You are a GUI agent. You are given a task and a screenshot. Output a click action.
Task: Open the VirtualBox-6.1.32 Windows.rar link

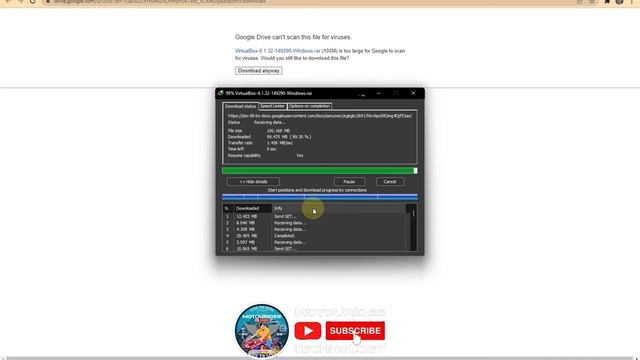pyautogui.click(x=278, y=51)
